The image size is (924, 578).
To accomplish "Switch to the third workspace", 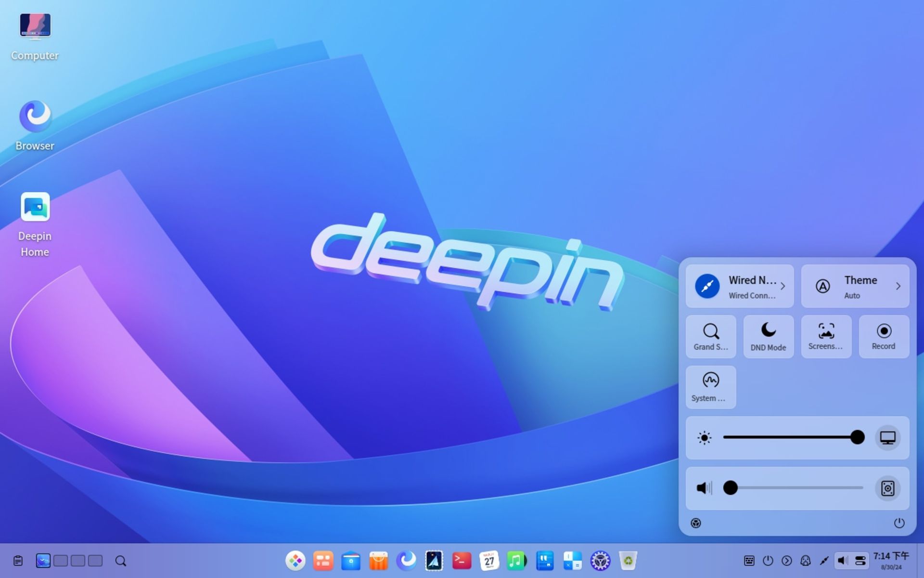I will (78, 561).
